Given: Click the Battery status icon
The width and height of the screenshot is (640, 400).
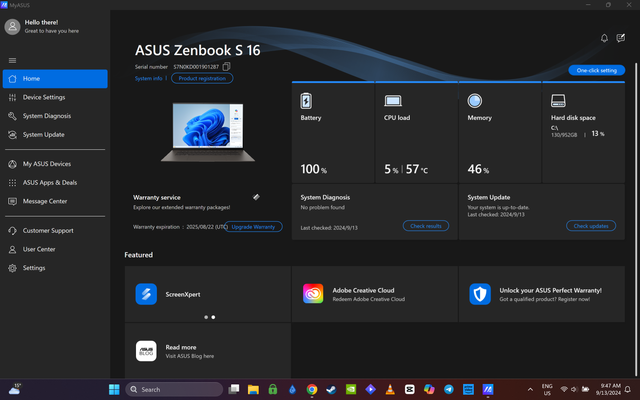Looking at the screenshot, I should click(306, 101).
